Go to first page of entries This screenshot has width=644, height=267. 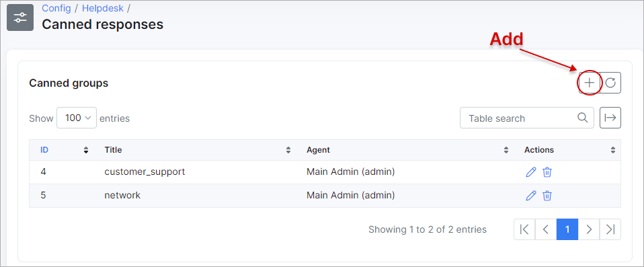pos(524,229)
